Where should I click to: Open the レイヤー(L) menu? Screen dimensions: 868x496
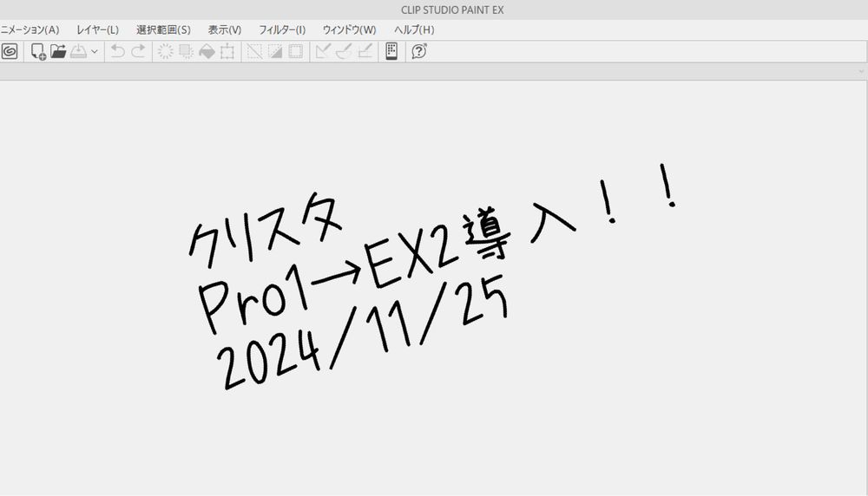[x=97, y=29]
